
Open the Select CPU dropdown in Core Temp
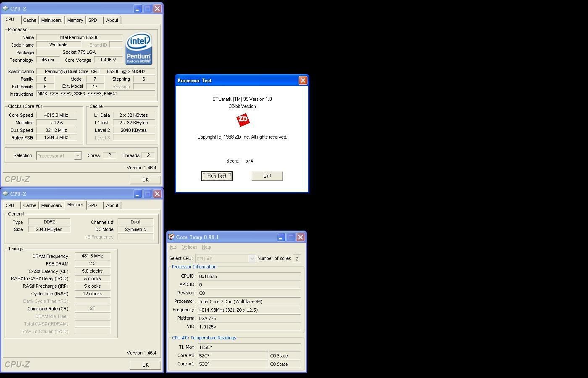coord(252,259)
